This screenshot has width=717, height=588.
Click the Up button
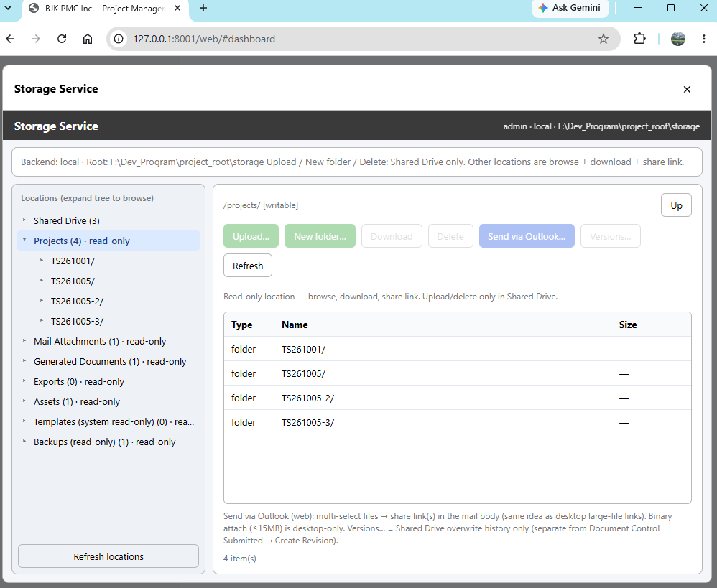(676, 205)
